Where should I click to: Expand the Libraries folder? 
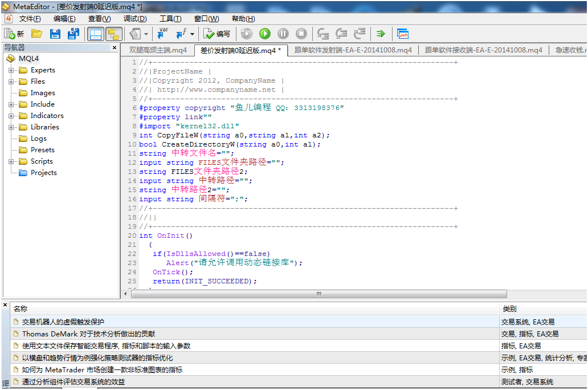pos(11,127)
